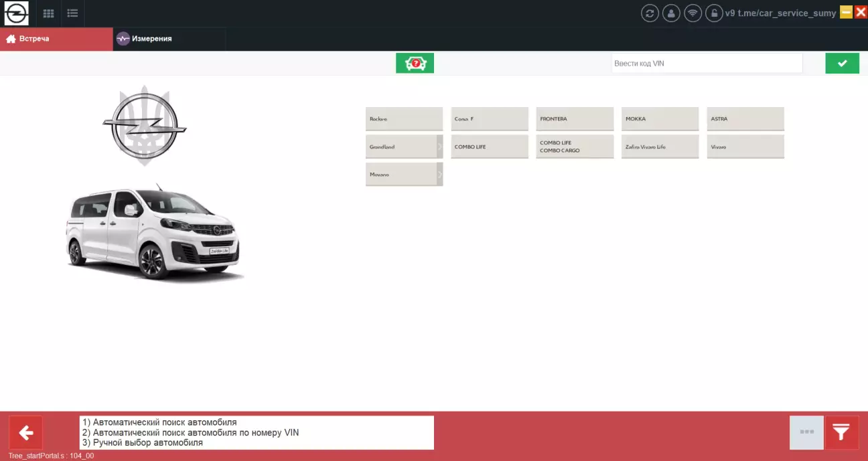The height and width of the screenshot is (461, 868).
Task: Pick the ASTRA model
Action: [745, 119]
